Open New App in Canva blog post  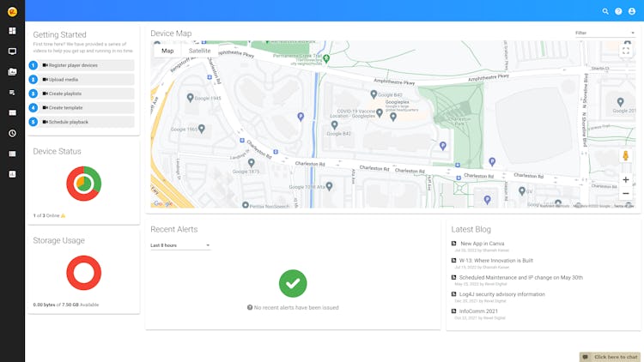[x=483, y=244]
